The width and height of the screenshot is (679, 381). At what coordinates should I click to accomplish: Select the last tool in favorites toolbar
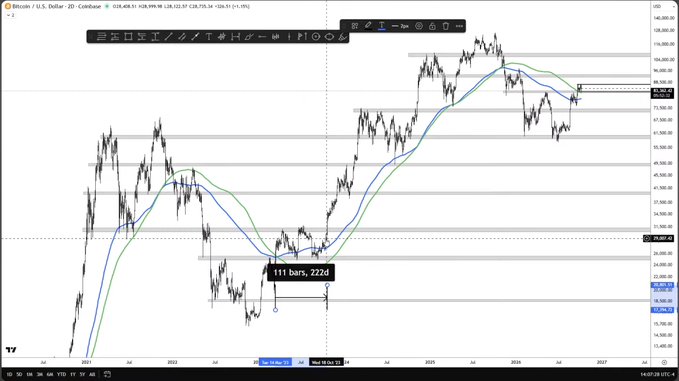[343, 37]
